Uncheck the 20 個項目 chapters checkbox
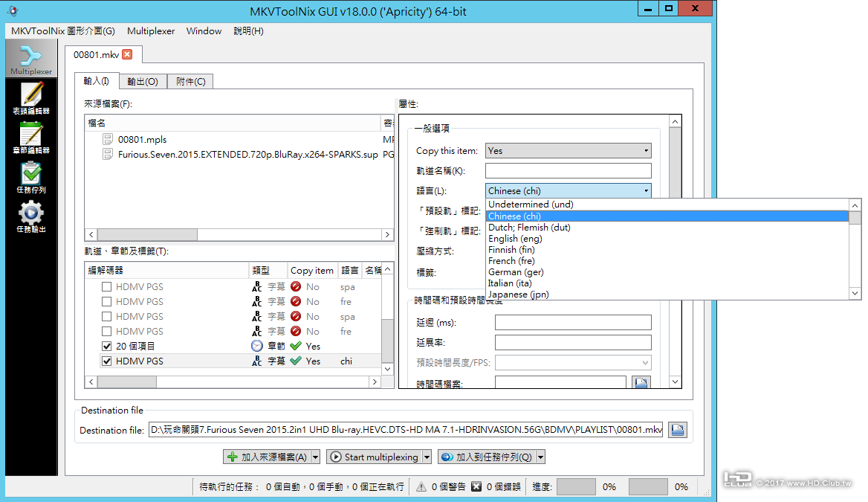This screenshot has width=868, height=502. 107,346
